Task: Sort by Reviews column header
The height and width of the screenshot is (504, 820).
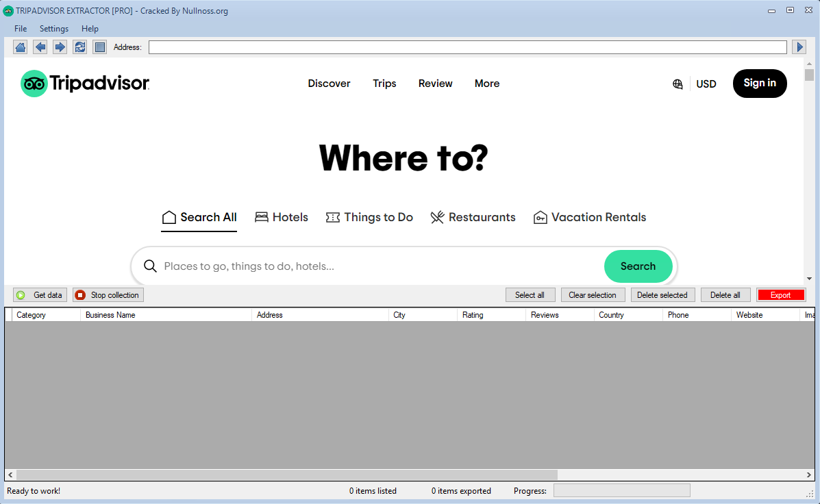Action: click(560, 315)
